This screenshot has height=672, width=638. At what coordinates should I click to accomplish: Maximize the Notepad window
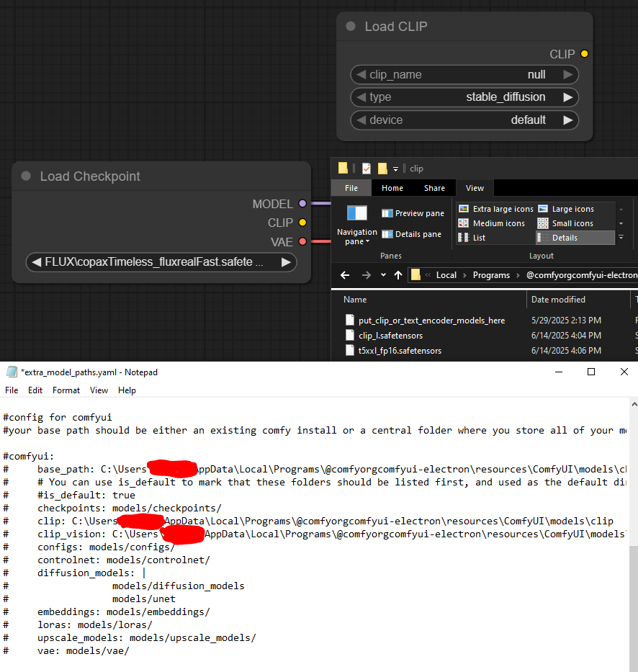point(591,372)
